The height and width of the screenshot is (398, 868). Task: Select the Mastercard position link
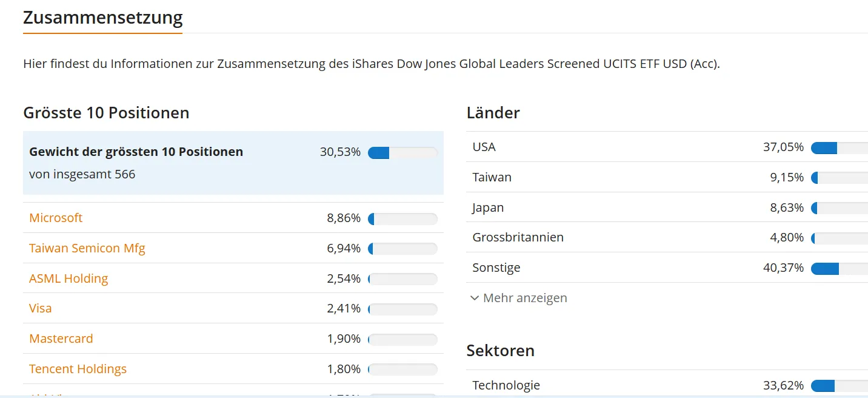point(61,339)
